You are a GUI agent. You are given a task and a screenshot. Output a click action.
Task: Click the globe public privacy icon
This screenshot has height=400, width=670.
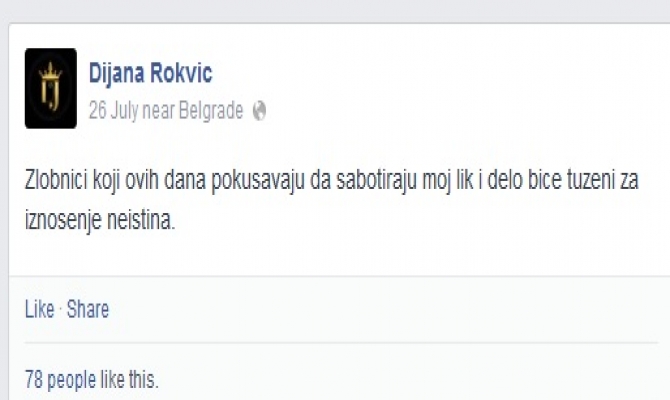(259, 111)
